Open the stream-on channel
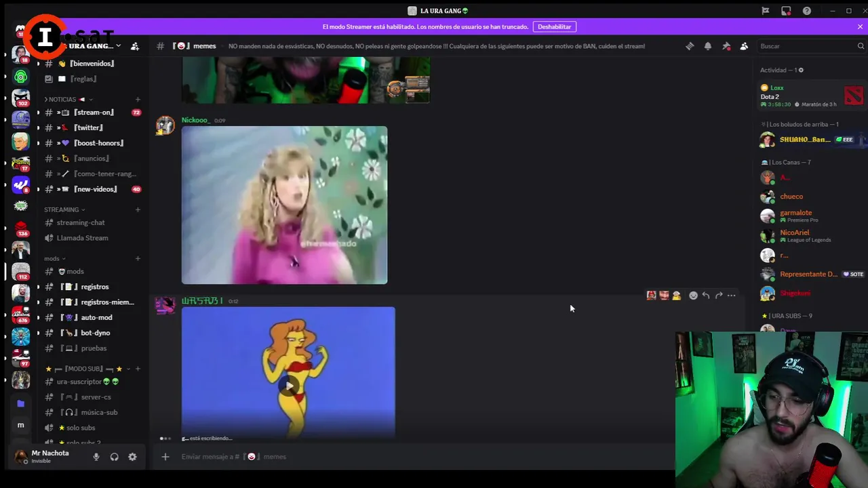 tap(92, 113)
